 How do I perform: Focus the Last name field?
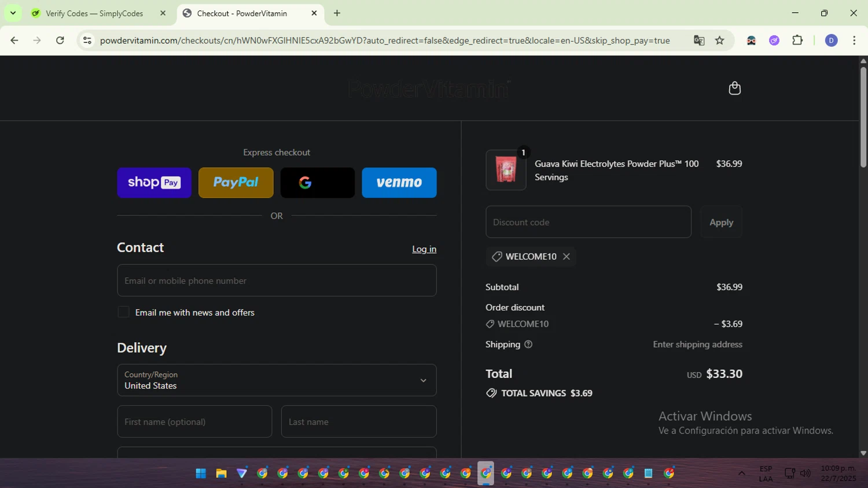[x=359, y=421]
